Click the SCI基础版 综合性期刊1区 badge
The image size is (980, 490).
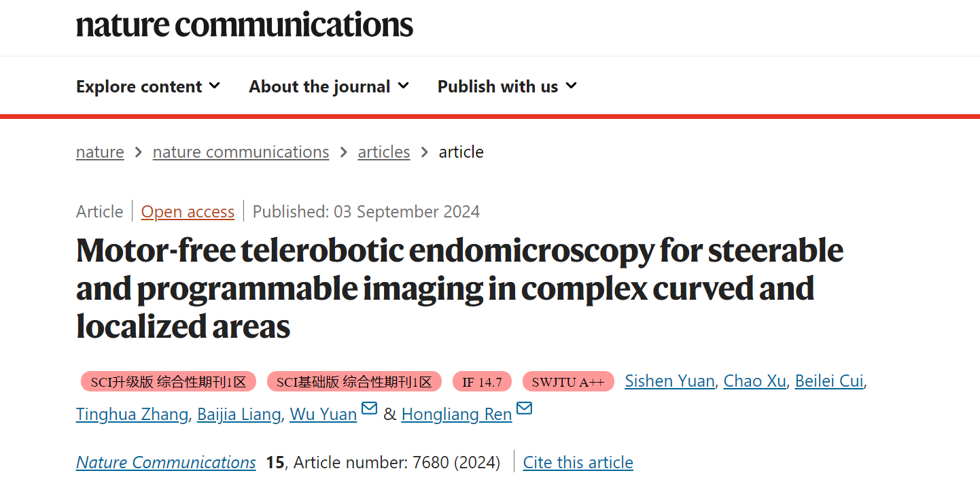click(354, 382)
